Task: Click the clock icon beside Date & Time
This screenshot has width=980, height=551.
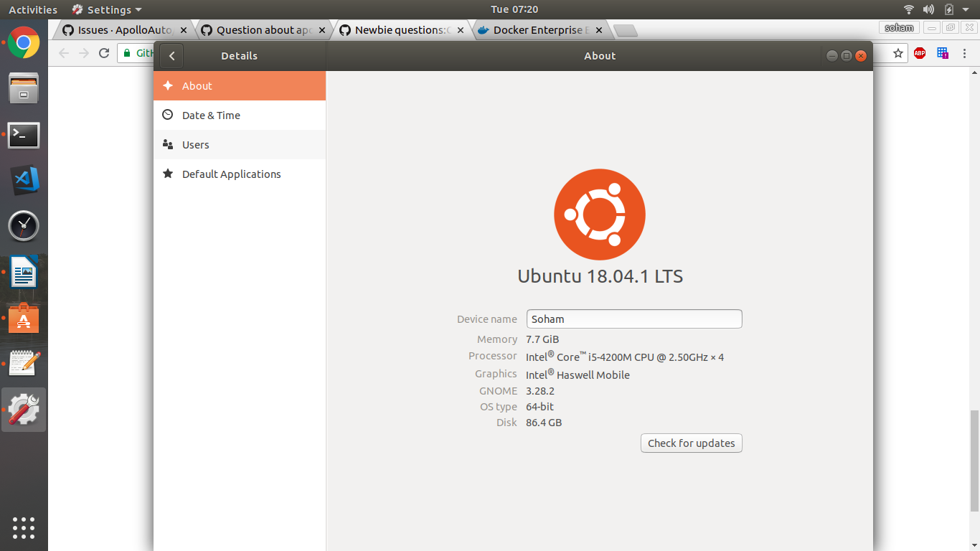Action: point(168,115)
